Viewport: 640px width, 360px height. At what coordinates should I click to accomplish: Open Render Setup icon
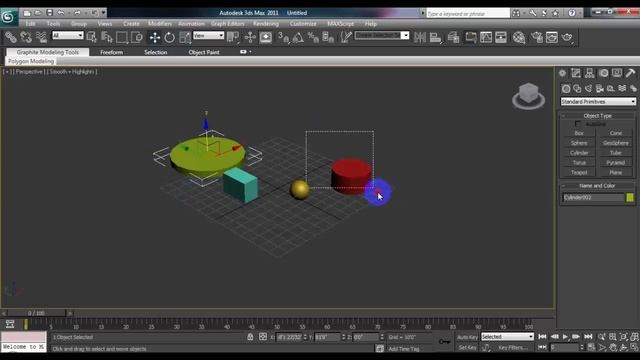tap(537, 38)
